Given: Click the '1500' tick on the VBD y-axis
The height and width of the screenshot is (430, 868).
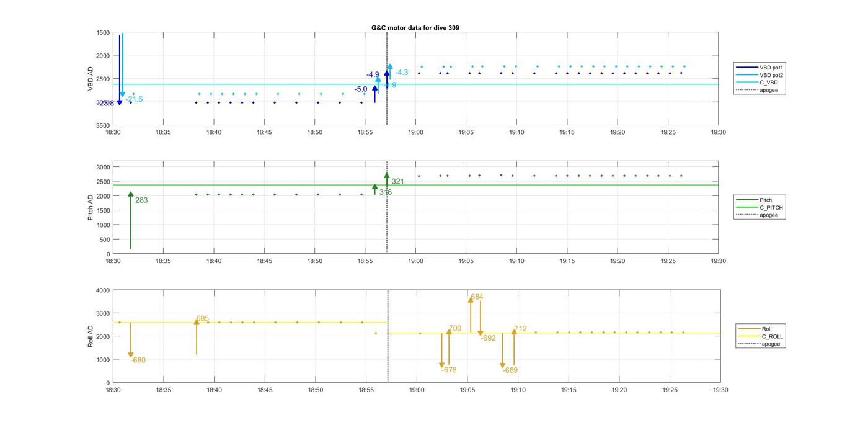Looking at the screenshot, I should (x=103, y=33).
